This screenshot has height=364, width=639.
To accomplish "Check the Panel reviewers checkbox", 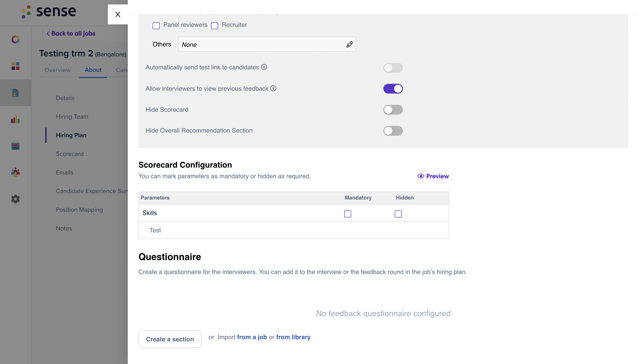I will 156,25.
